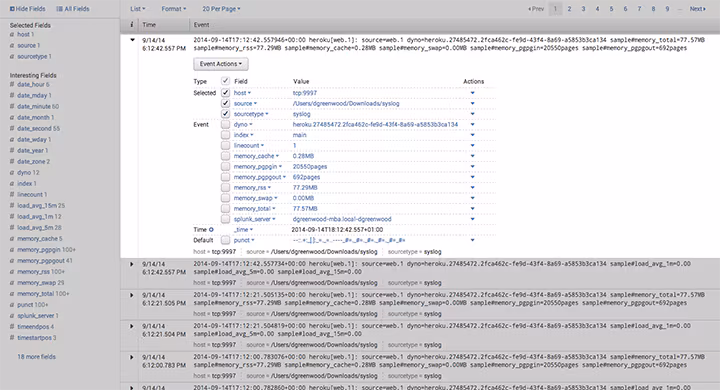Check the linecount field checkbox

point(225,145)
